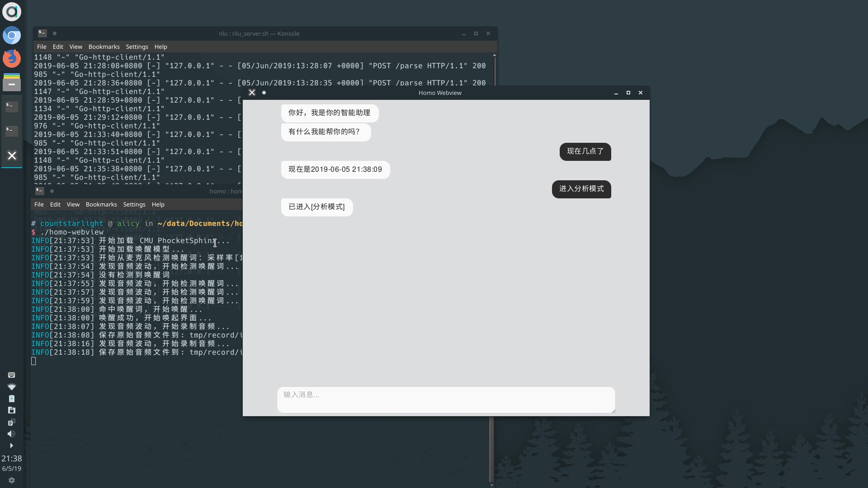The width and height of the screenshot is (868, 488).
Task: Open the Wi-Fi network tray icon
Action: pos(12,387)
